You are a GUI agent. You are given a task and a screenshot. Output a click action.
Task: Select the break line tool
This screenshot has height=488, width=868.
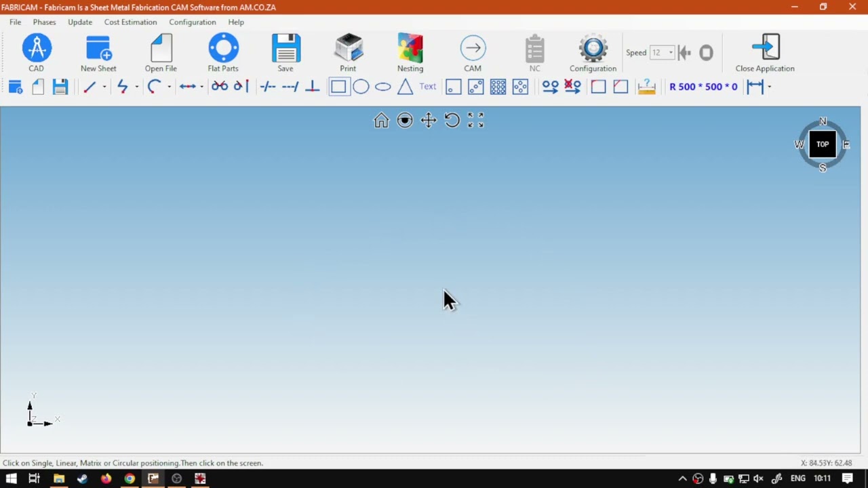click(268, 87)
